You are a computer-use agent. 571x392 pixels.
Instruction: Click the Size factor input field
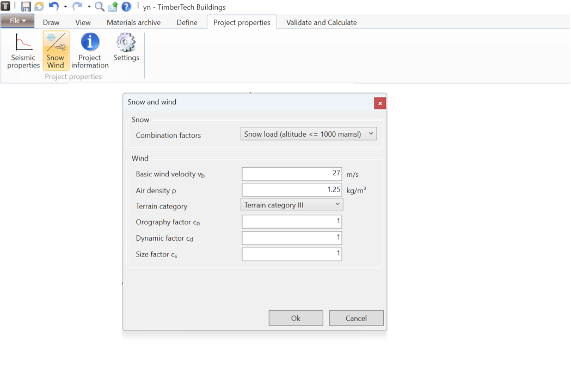tap(292, 254)
